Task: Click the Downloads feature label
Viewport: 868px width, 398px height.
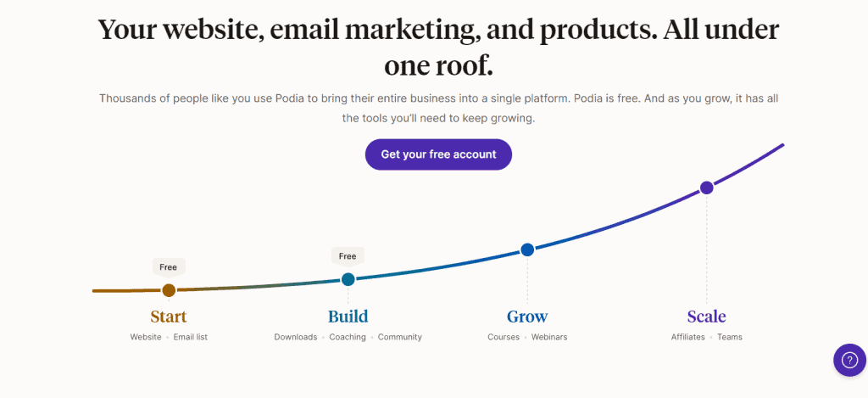Action: 296,337
